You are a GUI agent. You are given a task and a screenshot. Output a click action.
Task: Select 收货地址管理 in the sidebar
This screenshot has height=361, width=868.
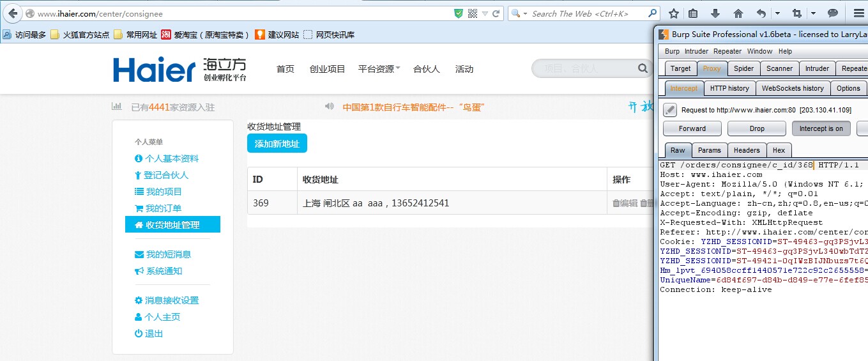click(x=172, y=225)
